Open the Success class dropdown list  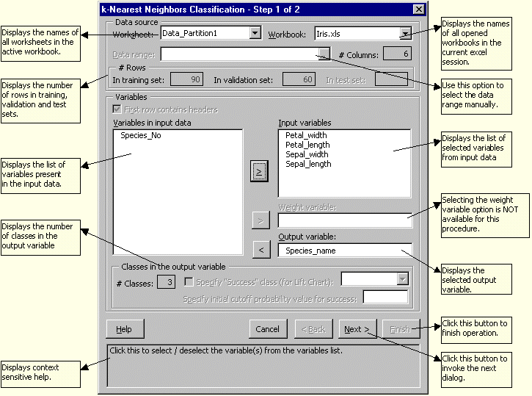(x=402, y=279)
